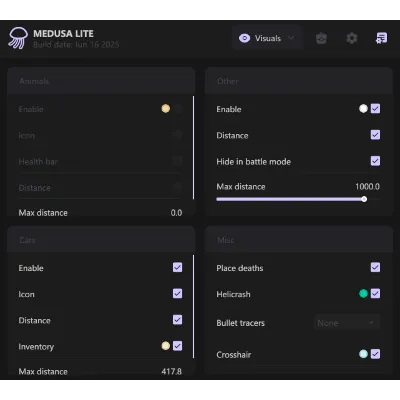Toggle the Animals Distance checkbox
The width and height of the screenshot is (400, 400).
tap(178, 187)
